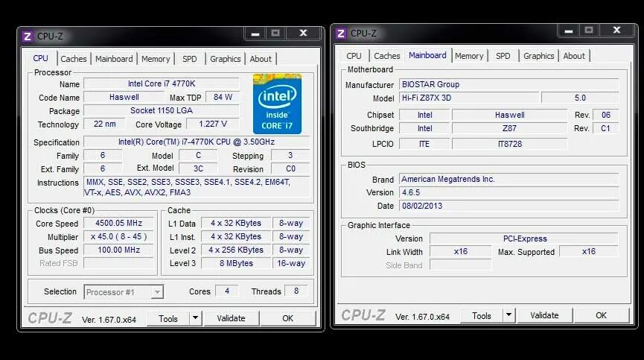Click the manufacturer value 'BIOSTAR Group'
The height and width of the screenshot is (360, 644).
click(509, 85)
